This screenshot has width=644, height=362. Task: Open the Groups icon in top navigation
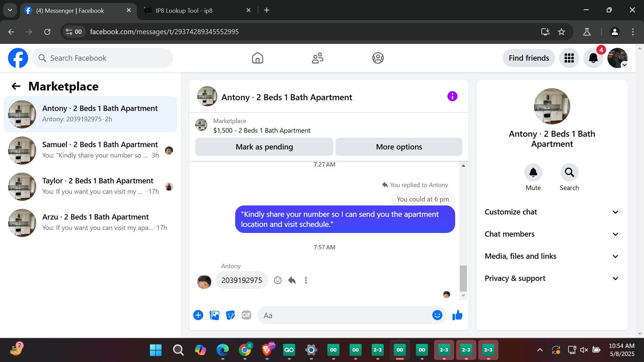(x=378, y=58)
